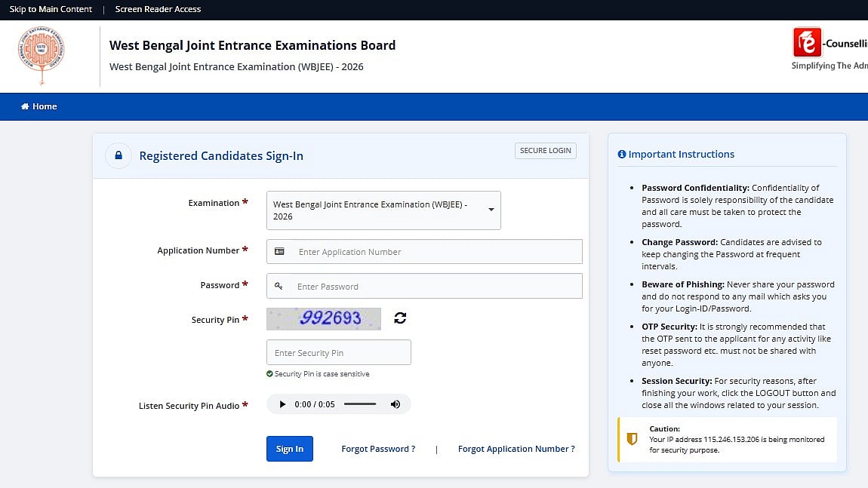Click the padlock icon beside Registered Candidates
Screen dimensions: 868x488
pos(118,155)
